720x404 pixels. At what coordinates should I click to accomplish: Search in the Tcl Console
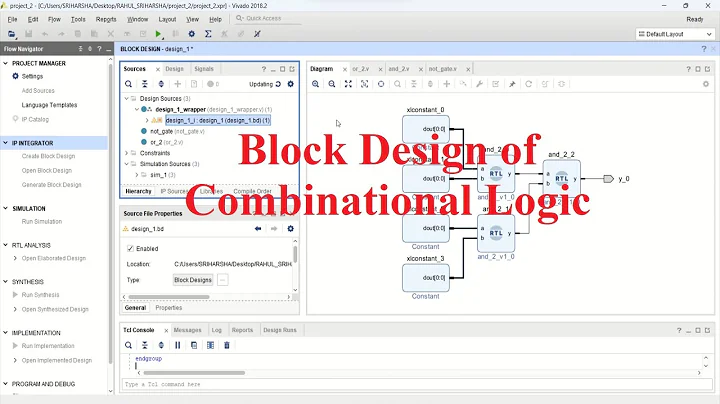(129, 345)
